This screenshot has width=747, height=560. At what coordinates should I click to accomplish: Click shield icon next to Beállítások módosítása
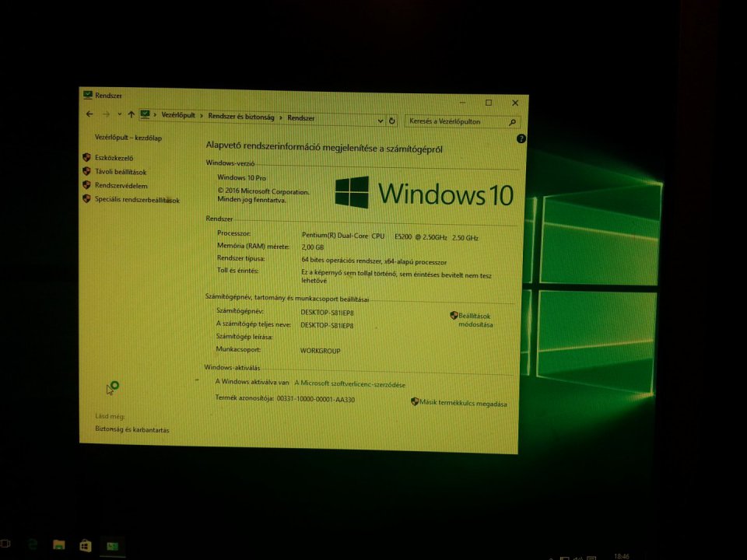pos(454,315)
